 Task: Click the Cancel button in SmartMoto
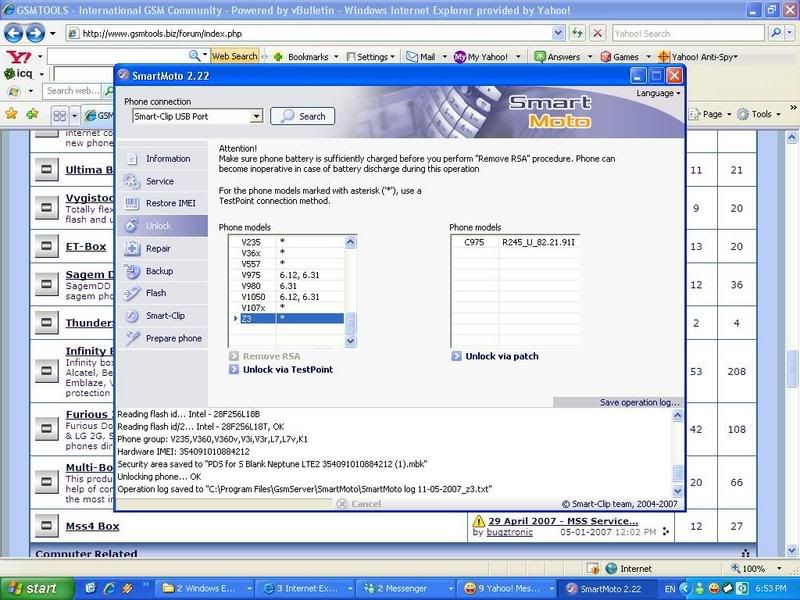359,504
